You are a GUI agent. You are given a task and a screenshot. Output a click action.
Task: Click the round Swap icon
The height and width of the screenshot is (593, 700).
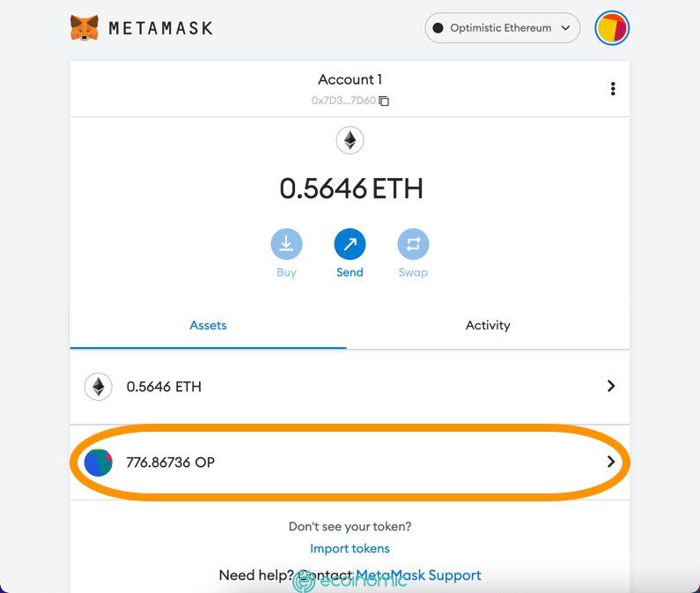click(x=413, y=244)
